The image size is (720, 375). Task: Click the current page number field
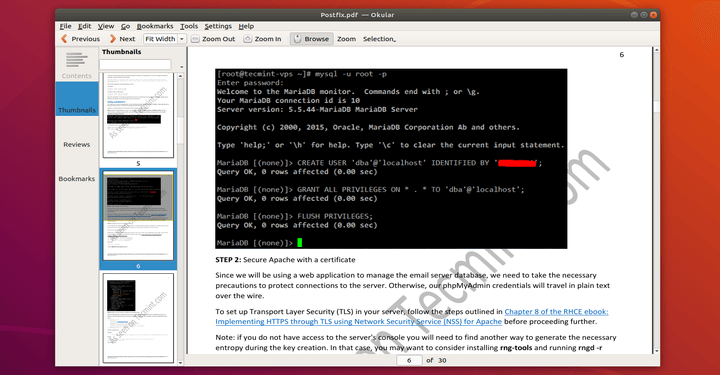pos(409,360)
